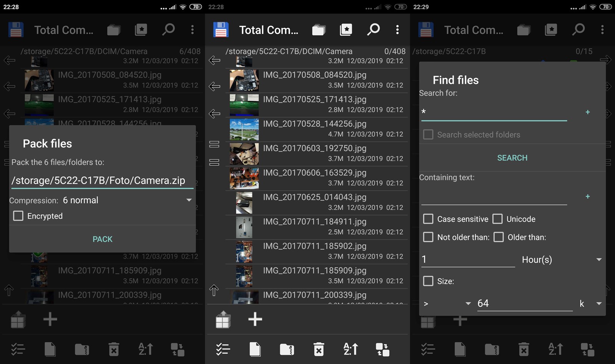Tap the package box icon in middle panel

(x=223, y=319)
